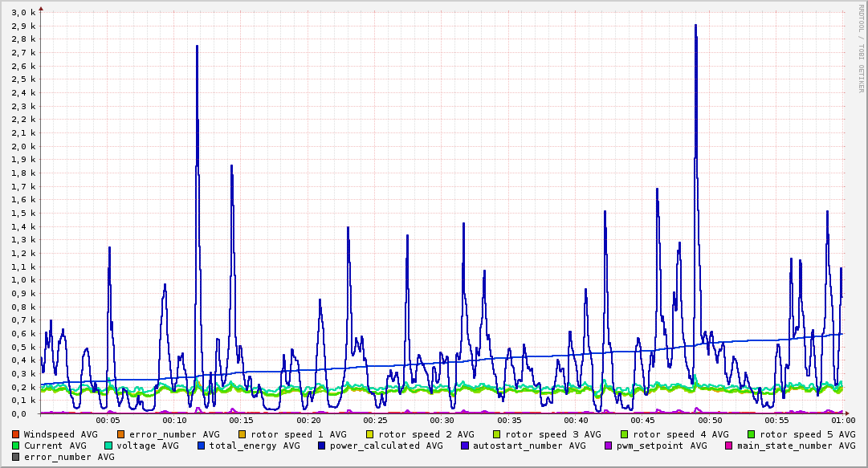Image resolution: width=868 pixels, height=468 pixels.
Task: Click the purple pwm_setpoint AVG swatch
Action: coord(609,446)
